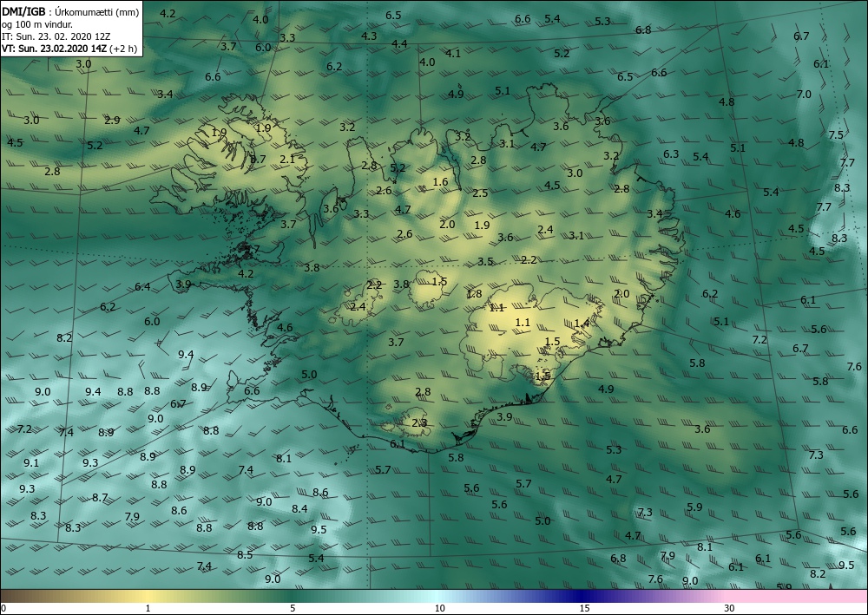
Task: Click the '1.6' value on the map
Action: 440,182
